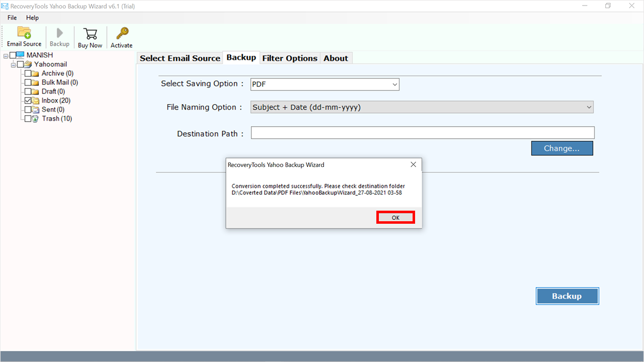Click the Backup toolbar icon

click(60, 33)
